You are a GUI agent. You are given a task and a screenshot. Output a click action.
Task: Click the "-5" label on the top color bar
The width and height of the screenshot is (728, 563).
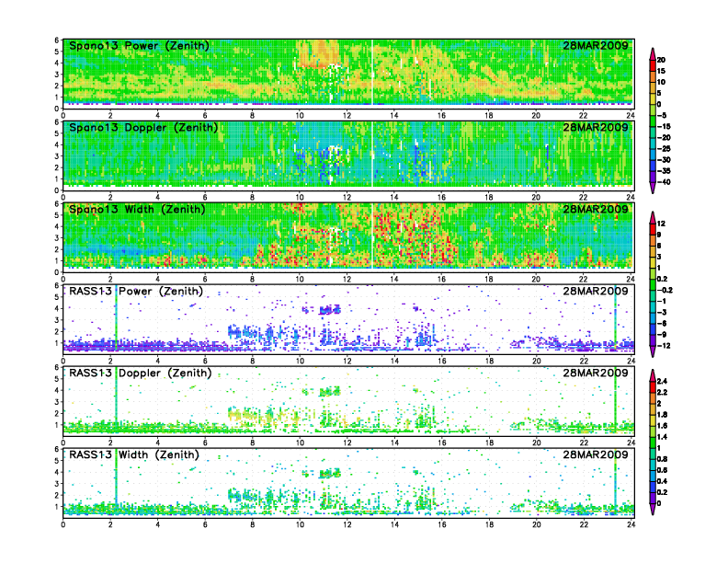tap(662, 115)
